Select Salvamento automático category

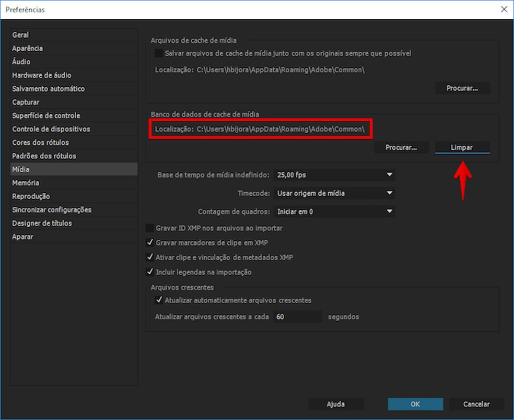click(x=74, y=88)
